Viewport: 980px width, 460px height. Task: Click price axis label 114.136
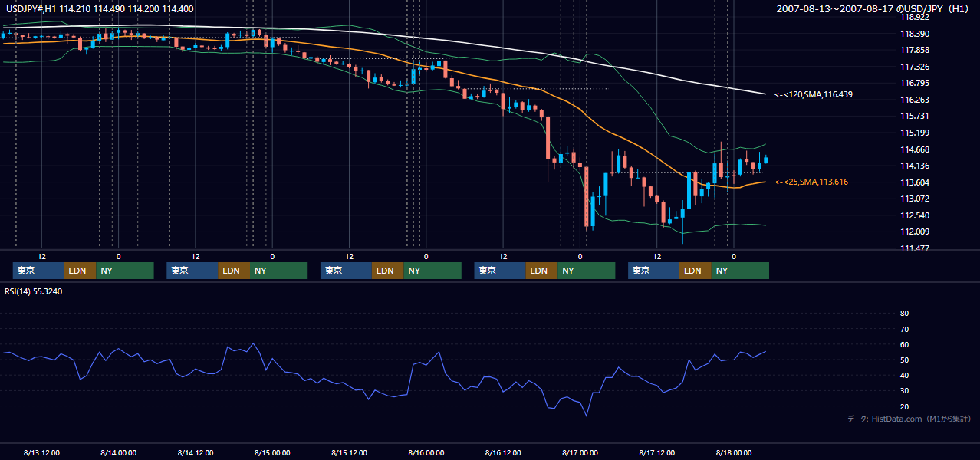(915, 166)
